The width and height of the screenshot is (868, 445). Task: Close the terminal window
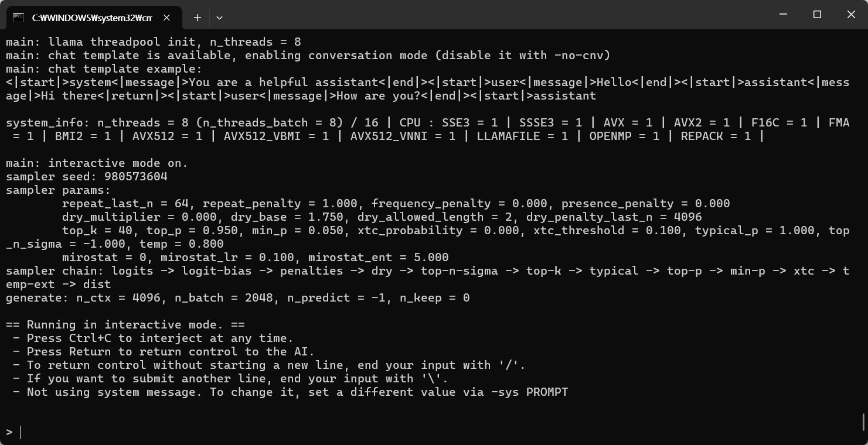[x=851, y=15]
